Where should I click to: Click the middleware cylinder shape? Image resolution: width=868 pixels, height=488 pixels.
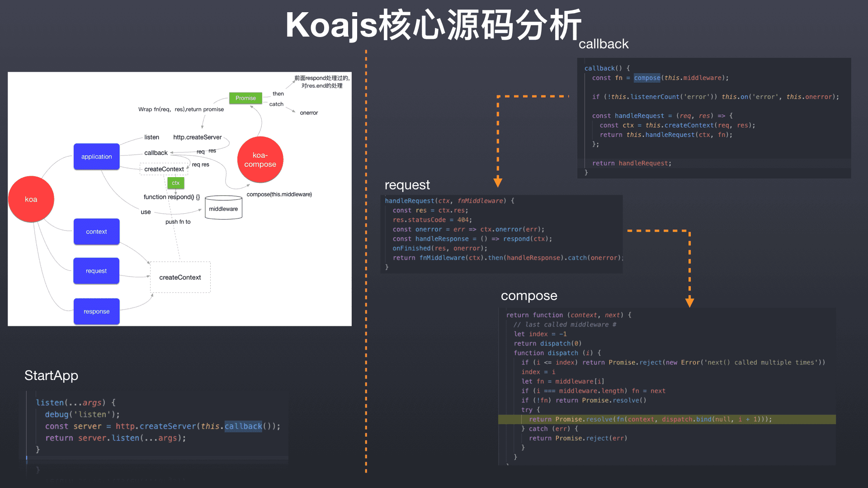pyautogui.click(x=223, y=208)
